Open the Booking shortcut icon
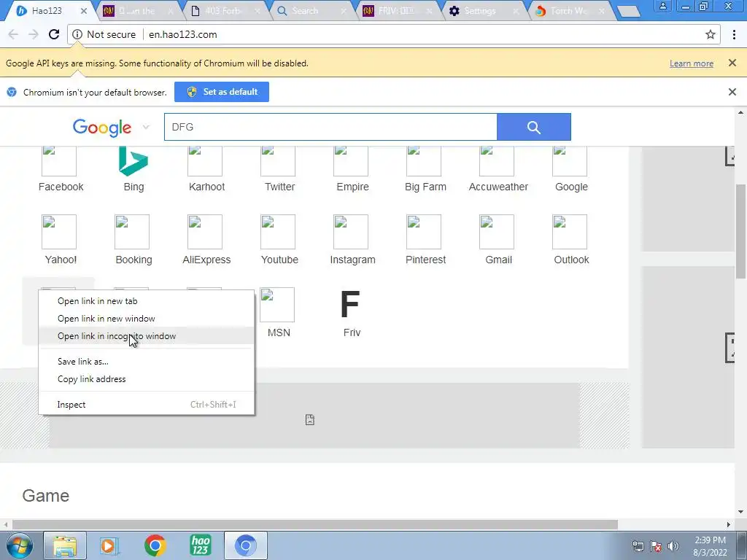747x560 pixels. [x=132, y=232]
